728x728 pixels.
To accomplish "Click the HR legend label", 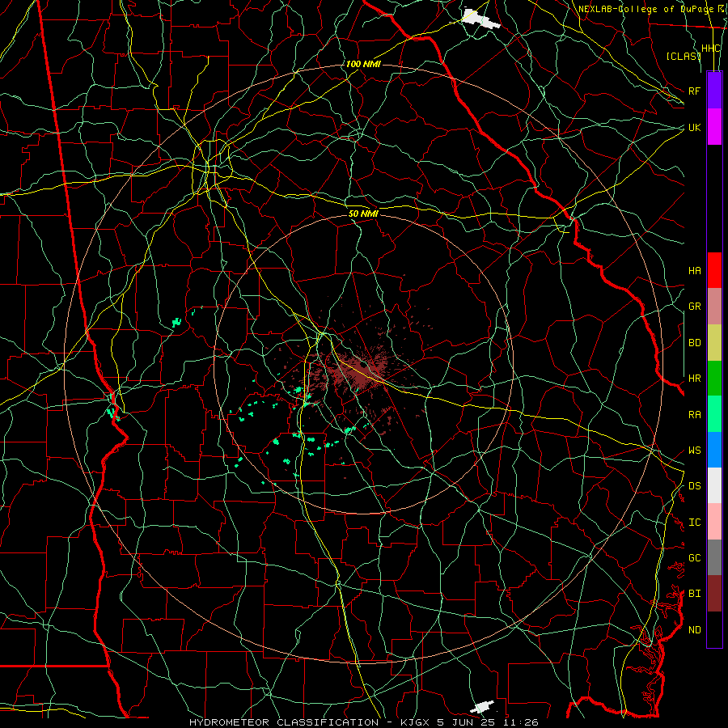I will [x=694, y=379].
